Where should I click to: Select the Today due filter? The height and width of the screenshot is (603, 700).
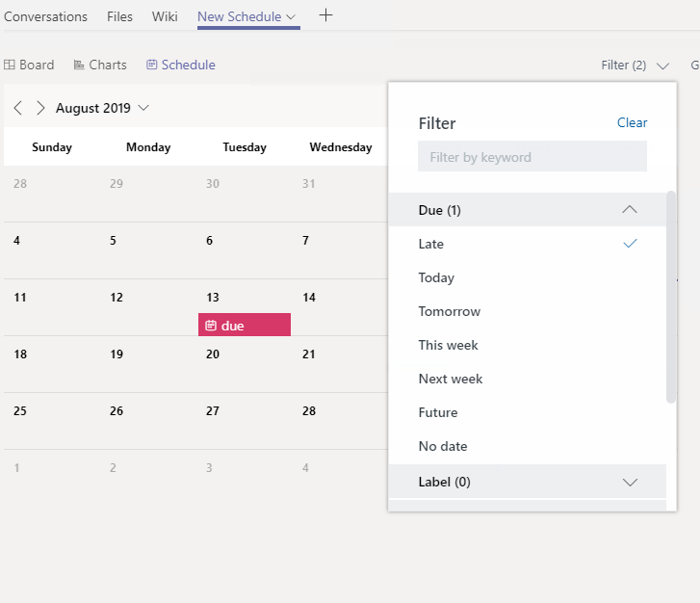[x=528, y=277]
